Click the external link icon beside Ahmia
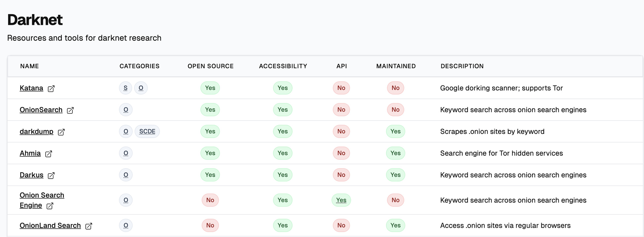This screenshot has width=644, height=237. point(48,153)
